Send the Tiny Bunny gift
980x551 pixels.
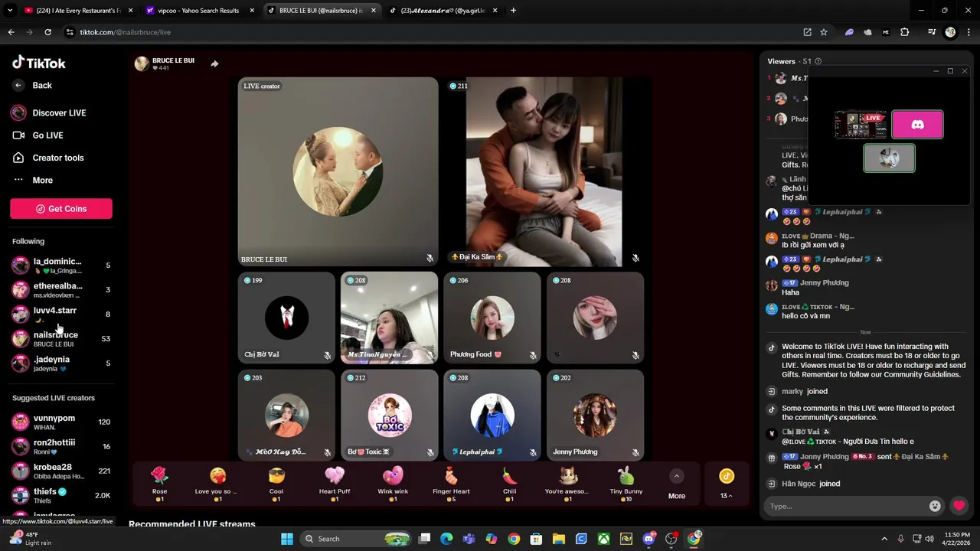click(x=626, y=484)
